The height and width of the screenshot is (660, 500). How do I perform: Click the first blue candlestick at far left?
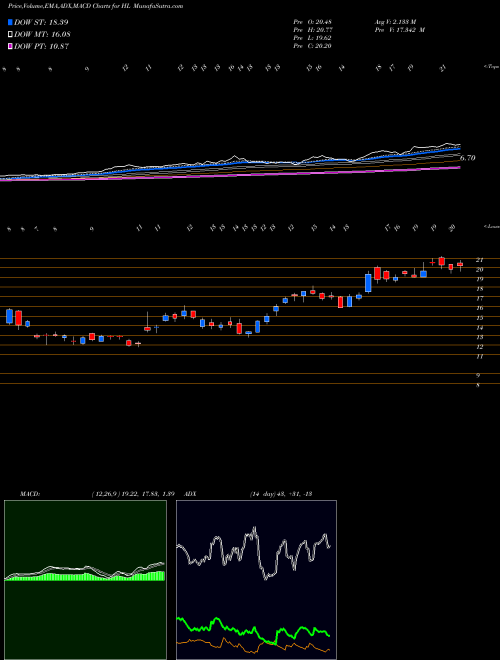coord(10,316)
